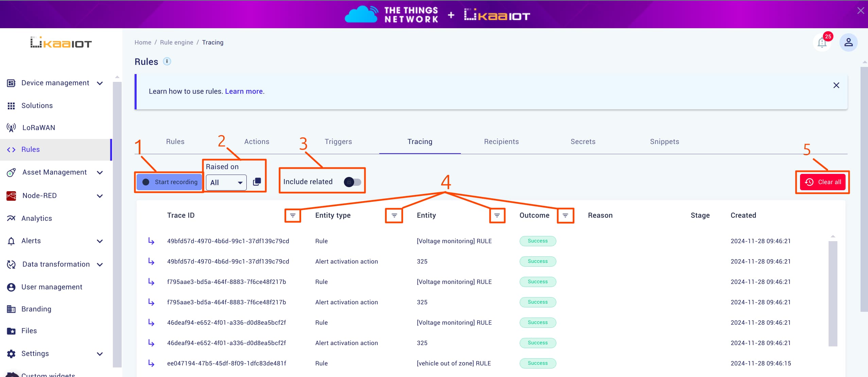Click the LoRaWAN antenna icon

tap(11, 128)
